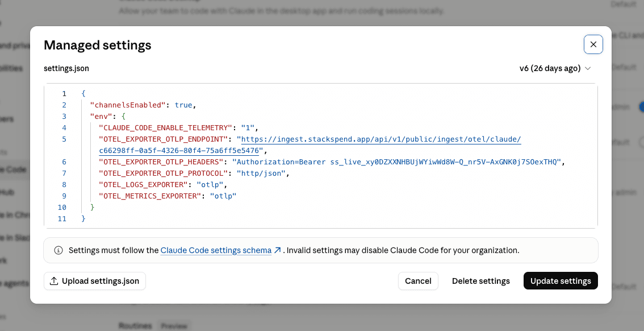
Task: Click the "OTEL_LOGS_EXPORTER" key
Action: tap(143, 185)
